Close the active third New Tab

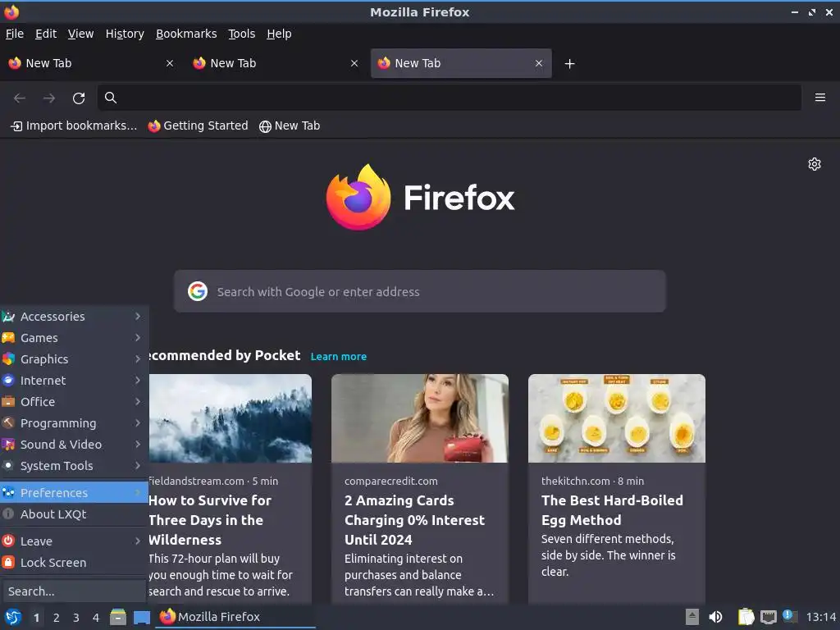[539, 63]
